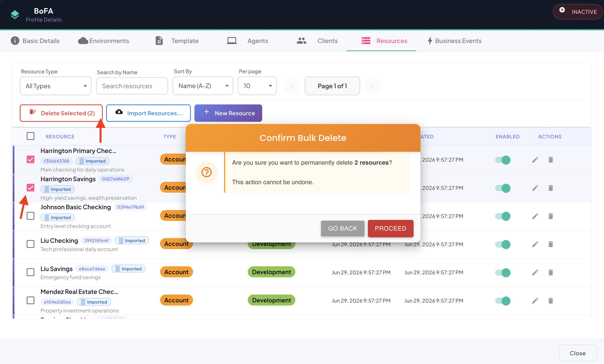Edit Johnson Basic Checking pencil icon
This screenshot has width=604, height=364.
pyautogui.click(x=535, y=216)
